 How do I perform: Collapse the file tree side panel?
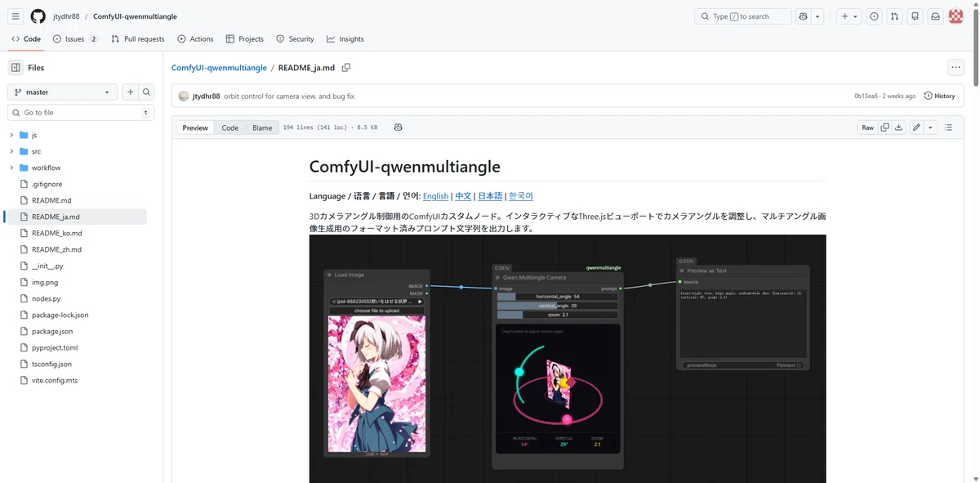tap(16, 68)
